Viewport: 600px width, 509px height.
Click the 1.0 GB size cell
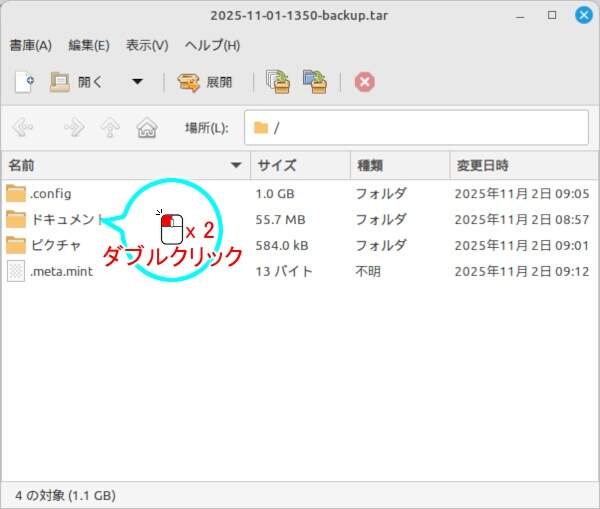pos(275,194)
